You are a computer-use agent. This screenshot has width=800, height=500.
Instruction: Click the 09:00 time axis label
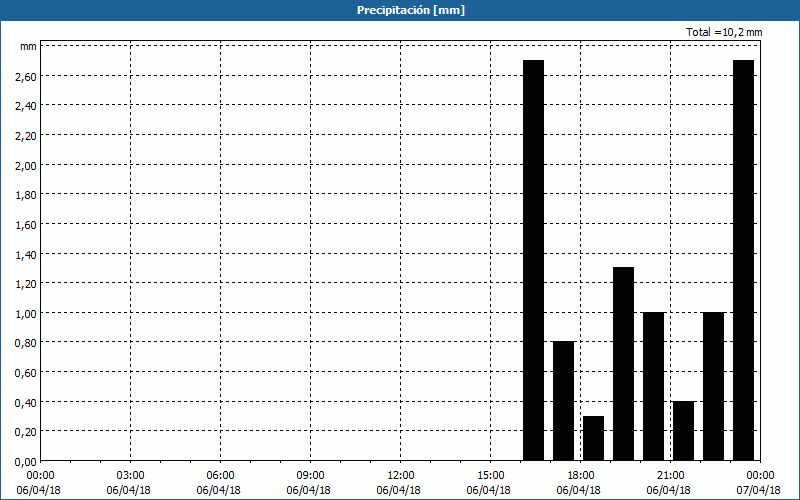click(x=311, y=476)
